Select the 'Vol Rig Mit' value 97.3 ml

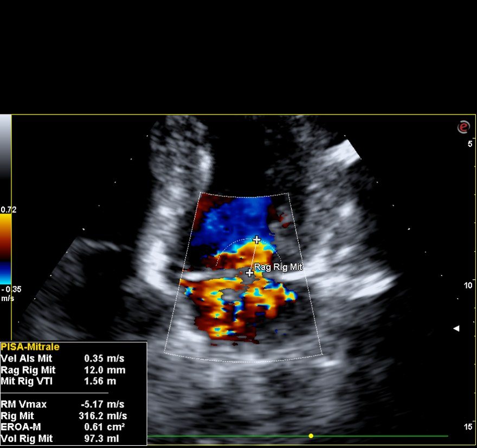tap(101, 439)
